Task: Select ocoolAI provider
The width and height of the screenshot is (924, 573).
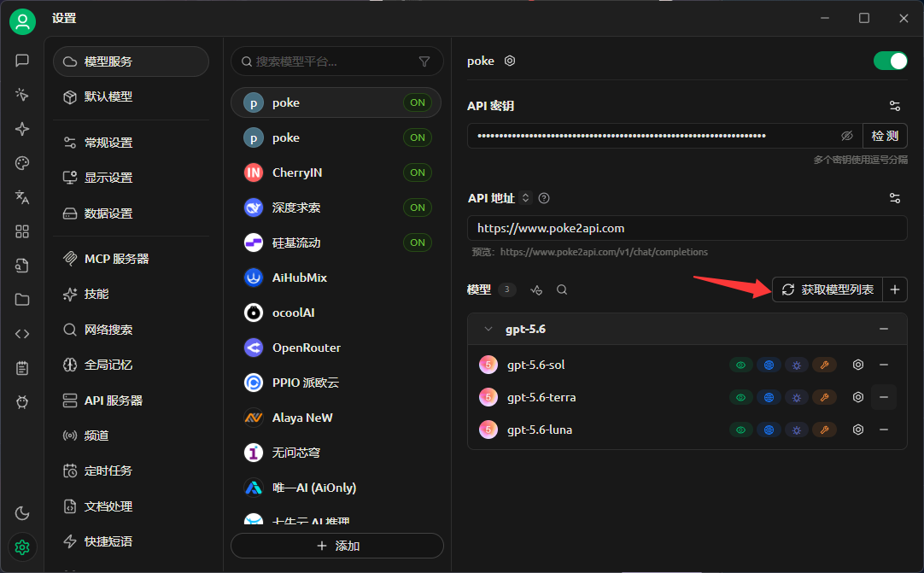Action: (x=336, y=313)
